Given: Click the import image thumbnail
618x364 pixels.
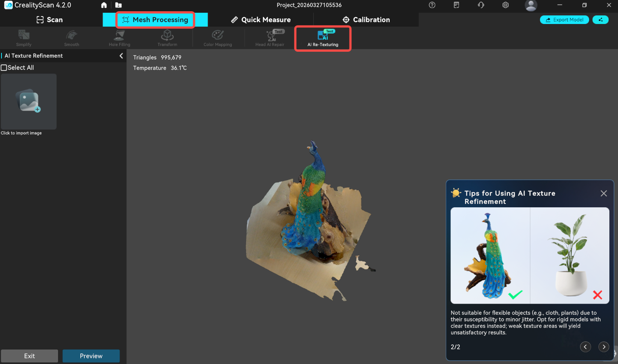Looking at the screenshot, I should [x=29, y=102].
